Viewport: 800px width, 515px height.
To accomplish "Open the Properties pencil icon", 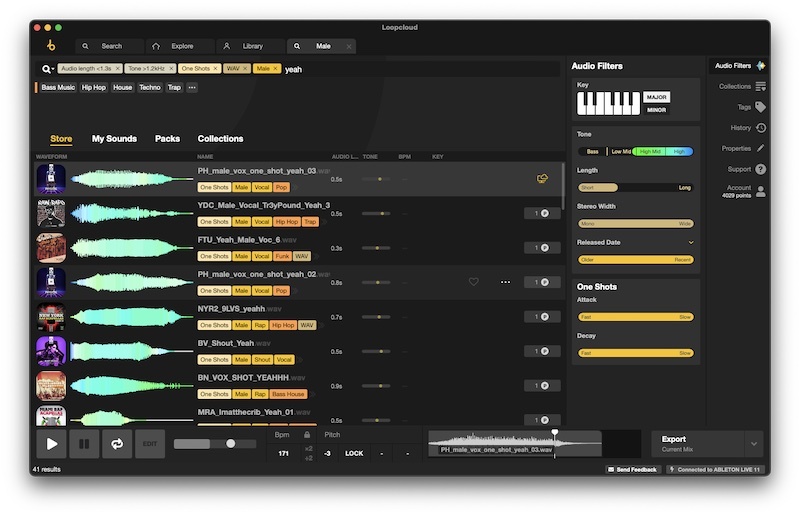I will click(761, 148).
